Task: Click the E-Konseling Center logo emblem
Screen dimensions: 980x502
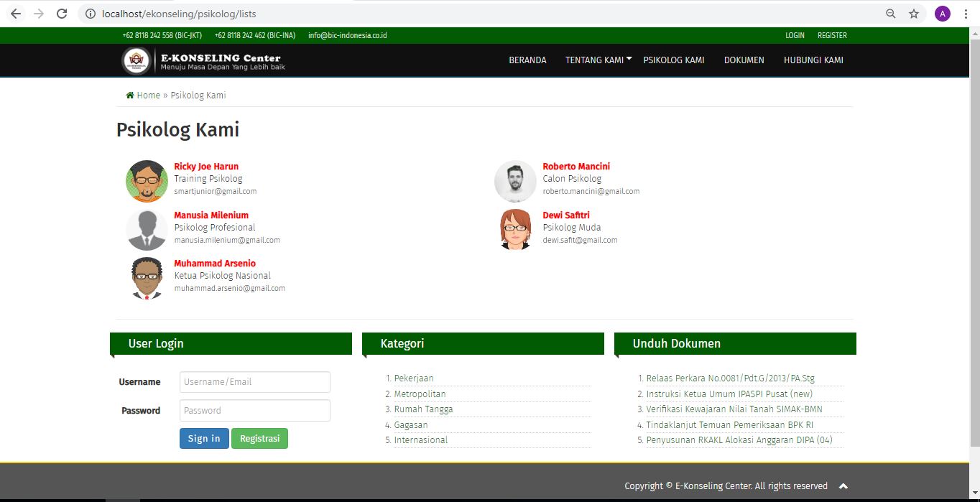Action: pos(136,60)
